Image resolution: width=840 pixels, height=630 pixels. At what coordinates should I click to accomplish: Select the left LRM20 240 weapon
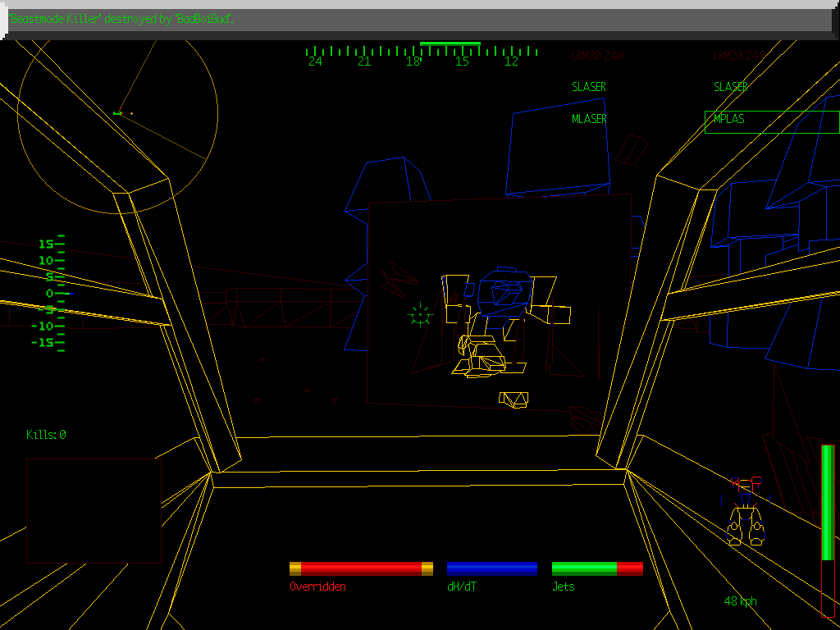point(597,56)
